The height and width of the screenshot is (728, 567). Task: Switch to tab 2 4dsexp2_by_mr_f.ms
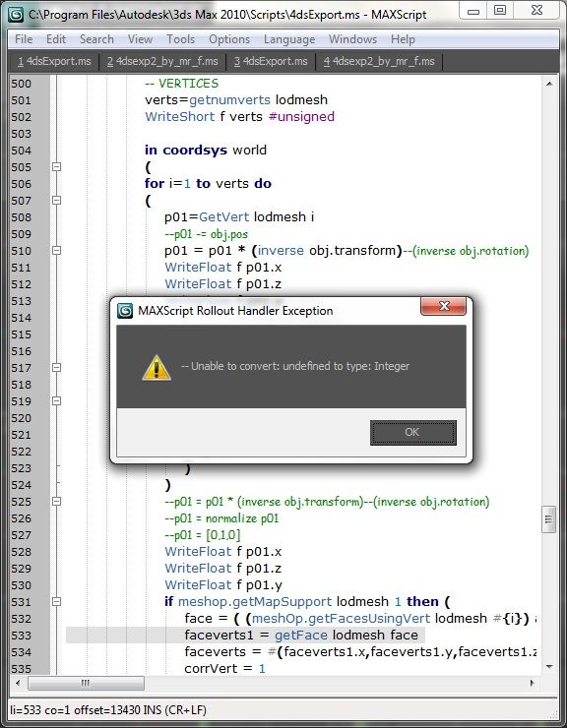[x=162, y=61]
